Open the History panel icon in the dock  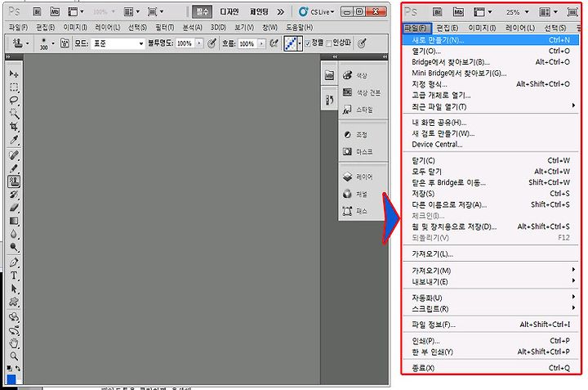click(329, 100)
